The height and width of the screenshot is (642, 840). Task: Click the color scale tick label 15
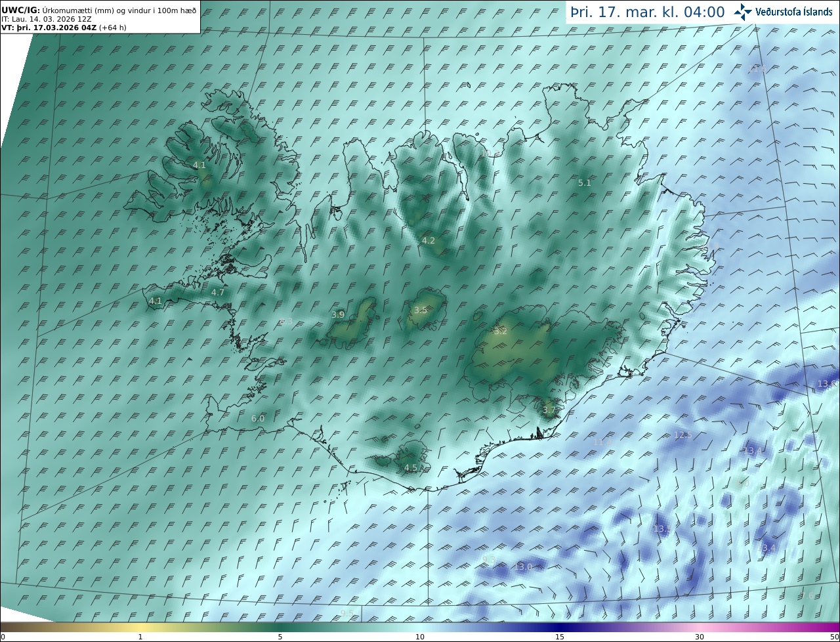(x=560, y=637)
